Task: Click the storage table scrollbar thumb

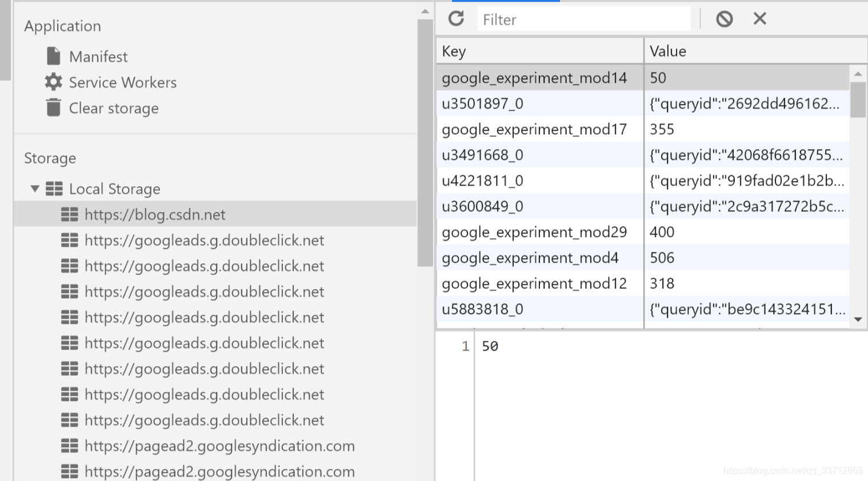Action: click(858, 100)
